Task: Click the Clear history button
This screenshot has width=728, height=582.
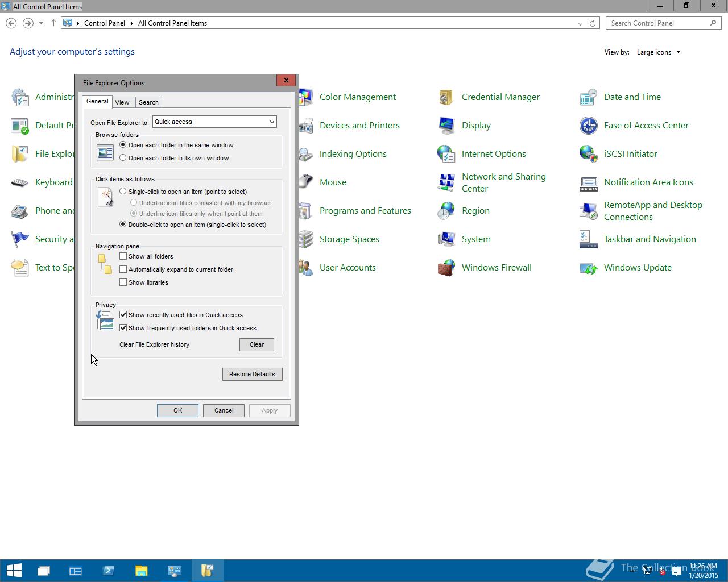Action: point(257,344)
